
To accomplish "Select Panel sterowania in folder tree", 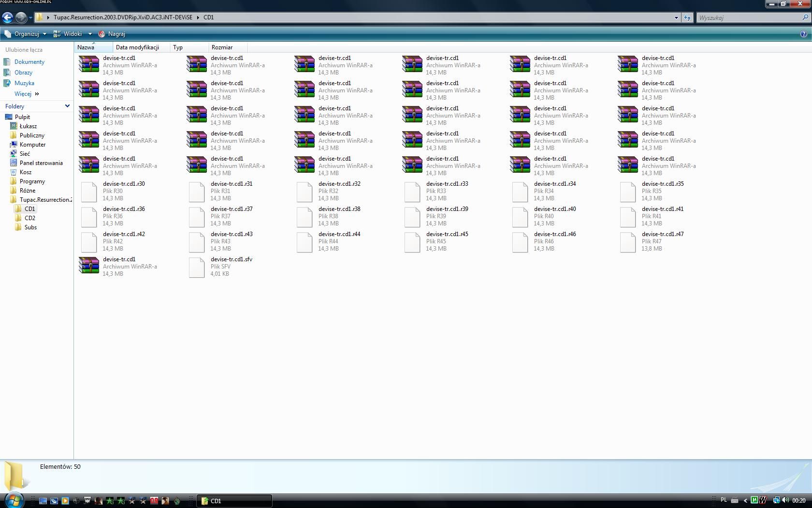I will tap(41, 163).
